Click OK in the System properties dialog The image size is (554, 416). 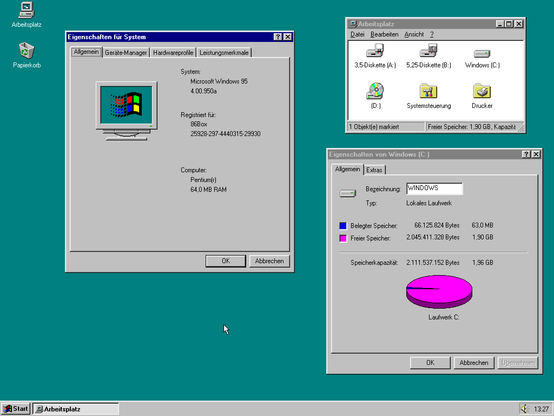pos(225,261)
